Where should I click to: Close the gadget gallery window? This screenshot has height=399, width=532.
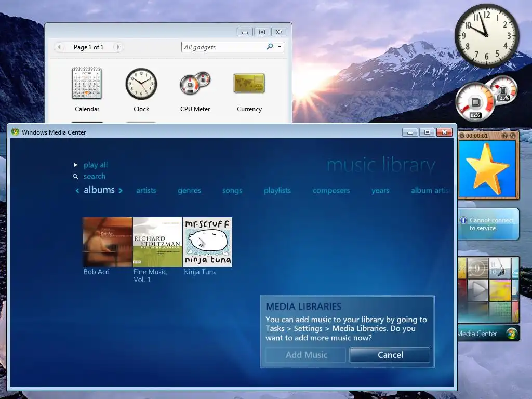click(279, 32)
